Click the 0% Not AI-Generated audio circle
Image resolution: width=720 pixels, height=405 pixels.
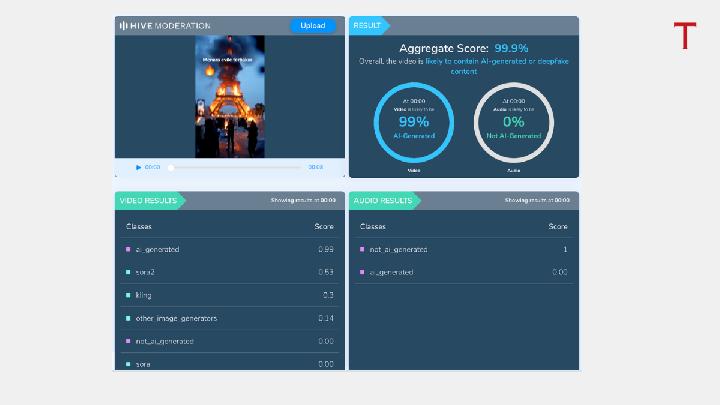513,123
